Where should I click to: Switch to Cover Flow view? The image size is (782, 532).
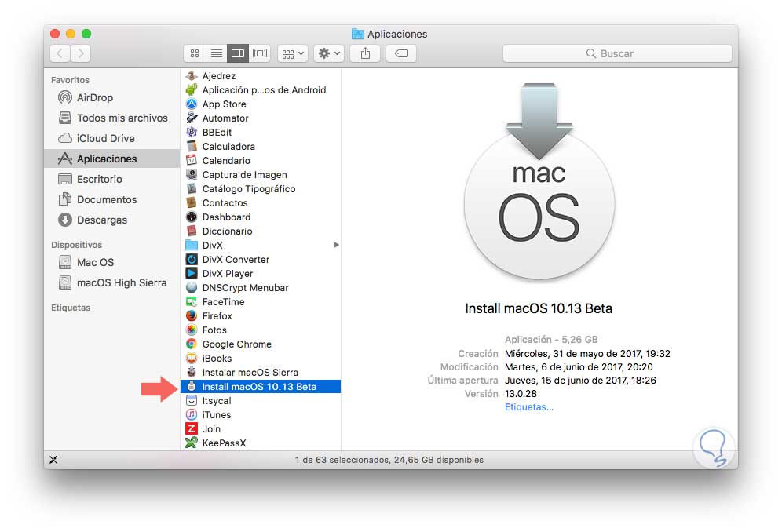coord(259,53)
